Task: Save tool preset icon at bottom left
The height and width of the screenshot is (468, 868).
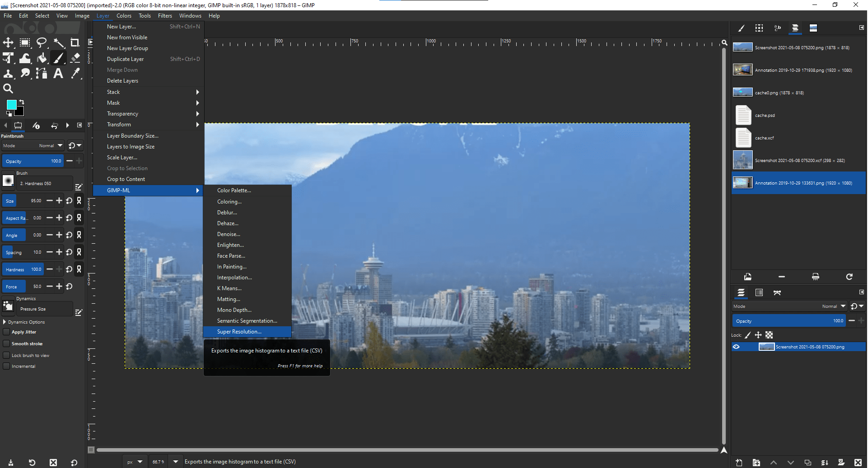Action: (11, 463)
